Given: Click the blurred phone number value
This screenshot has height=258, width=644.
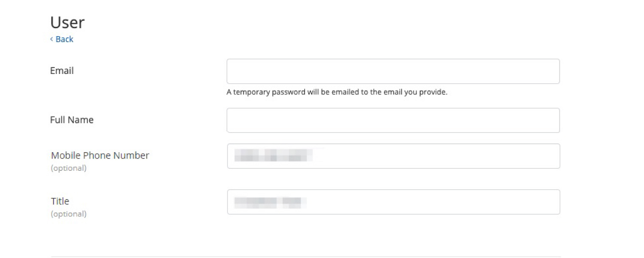Looking at the screenshot, I should (x=274, y=155).
